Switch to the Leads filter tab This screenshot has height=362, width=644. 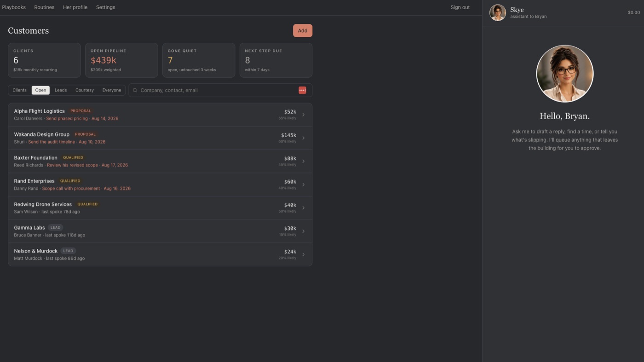(x=61, y=90)
